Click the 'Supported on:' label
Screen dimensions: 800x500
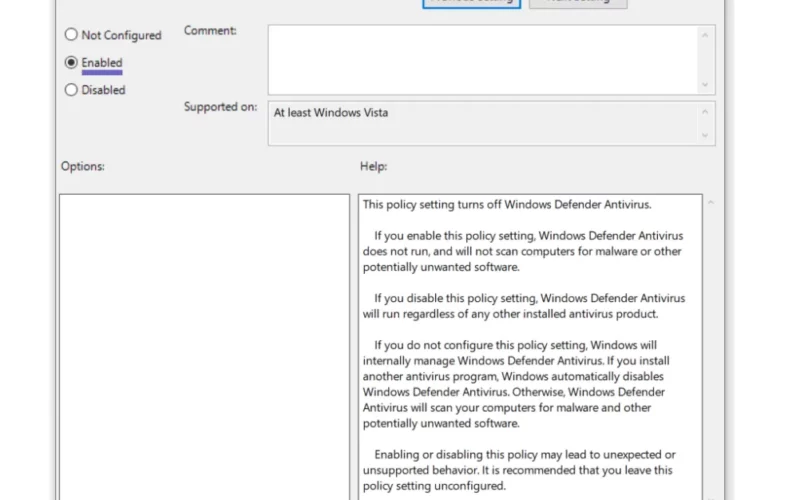click(220, 107)
